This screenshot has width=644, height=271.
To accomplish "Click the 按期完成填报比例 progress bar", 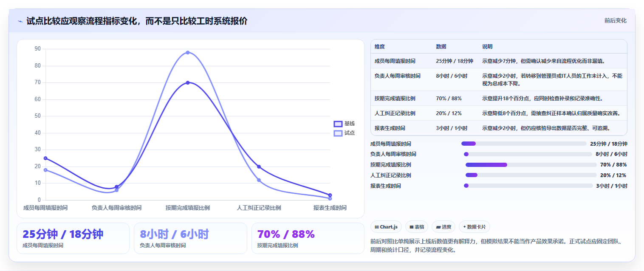I will point(531,165).
